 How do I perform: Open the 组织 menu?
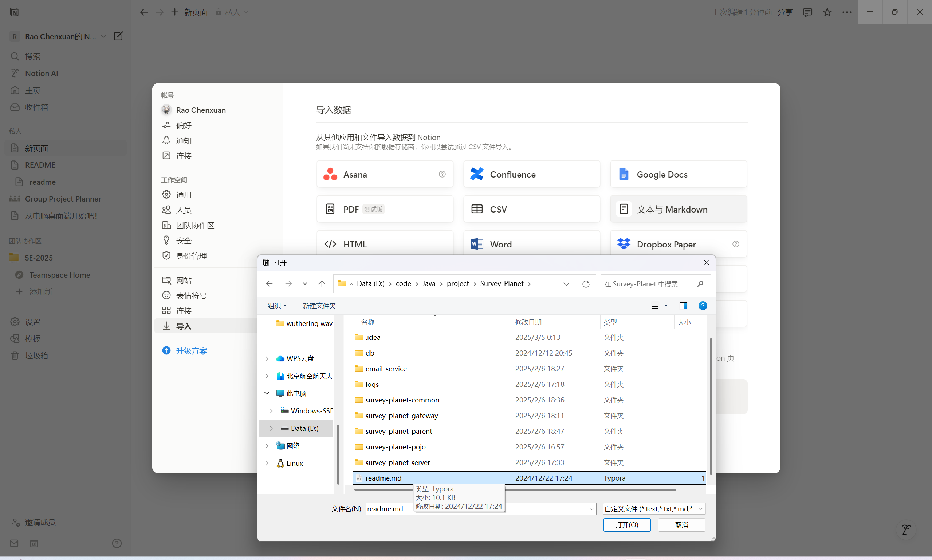coord(277,306)
